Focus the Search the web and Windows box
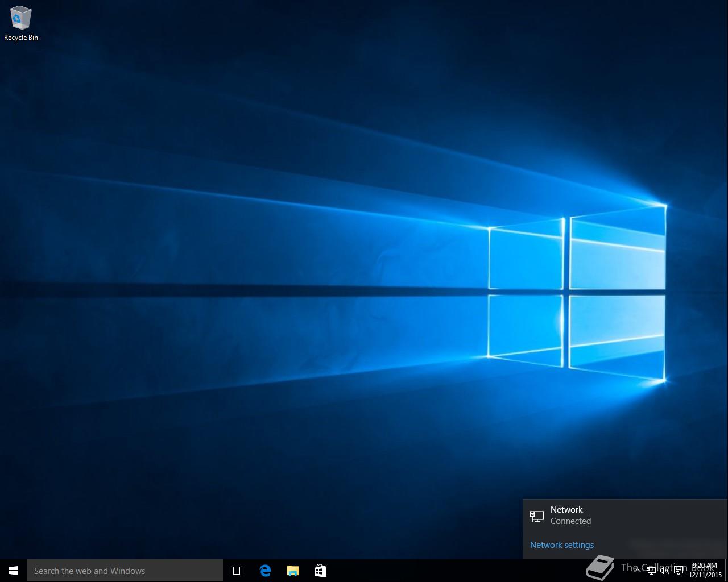The image size is (728, 582). (x=125, y=571)
